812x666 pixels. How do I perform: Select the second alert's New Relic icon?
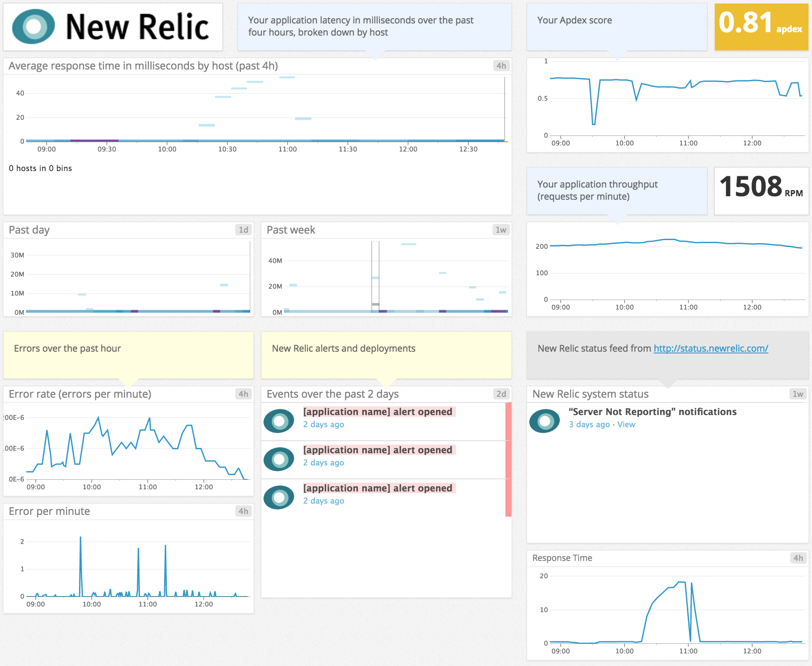click(279, 458)
